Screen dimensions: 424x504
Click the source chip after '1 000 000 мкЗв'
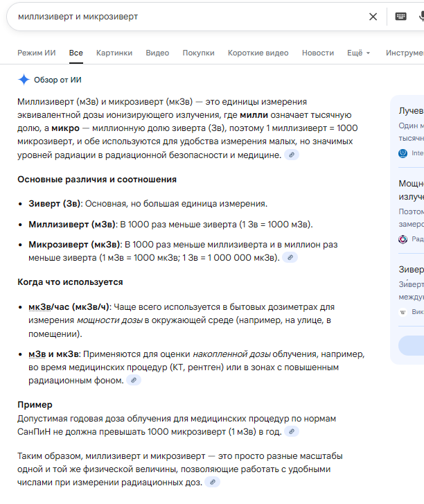point(290,257)
